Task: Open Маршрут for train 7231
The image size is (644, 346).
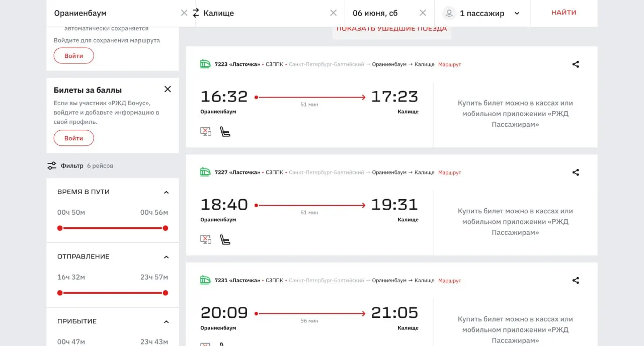Action: tap(449, 281)
